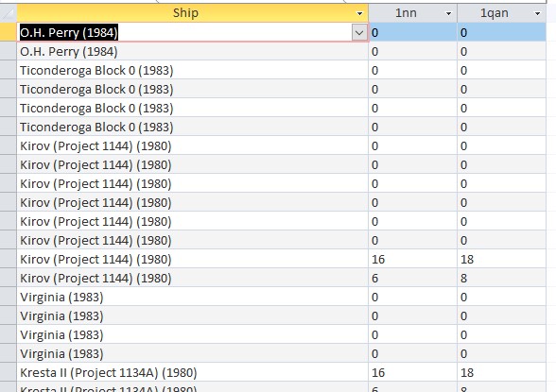The image size is (556, 392).
Task: Click the 1nn cell showing 6 in the Kirov row
Action: click(412, 279)
